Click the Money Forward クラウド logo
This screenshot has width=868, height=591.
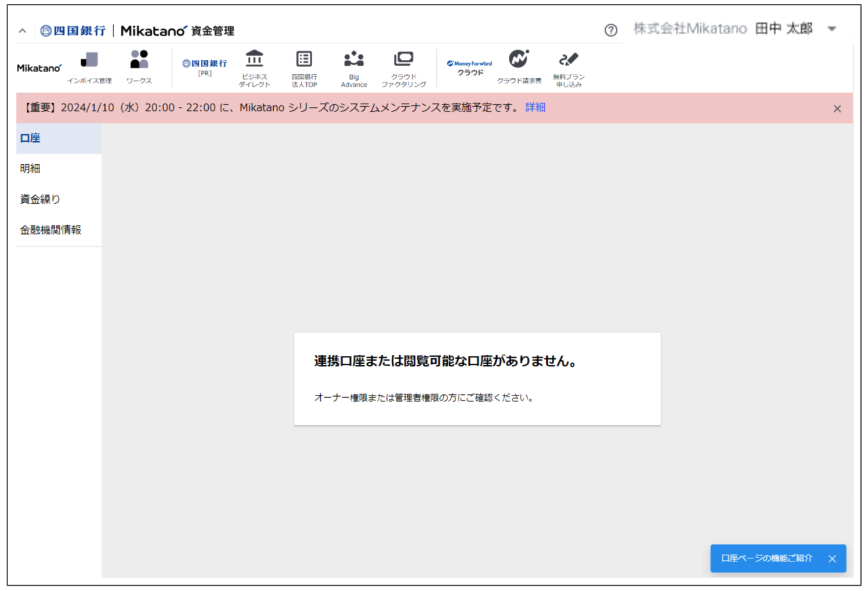click(x=469, y=68)
